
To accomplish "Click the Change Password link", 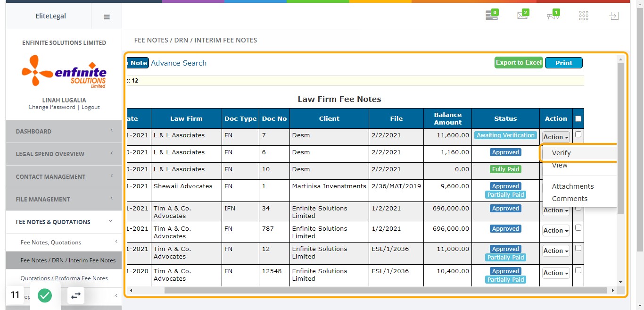I will point(52,107).
